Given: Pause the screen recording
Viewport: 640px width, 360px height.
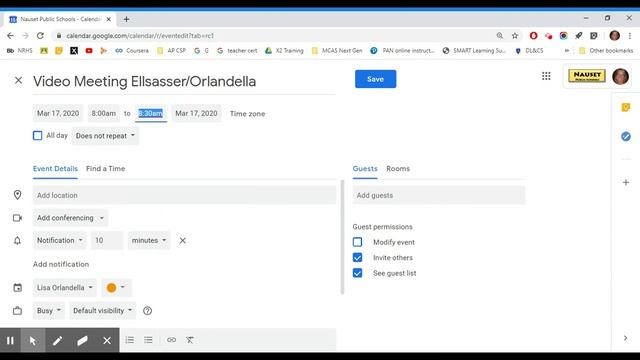Looking at the screenshot, I should pyautogui.click(x=10, y=340).
